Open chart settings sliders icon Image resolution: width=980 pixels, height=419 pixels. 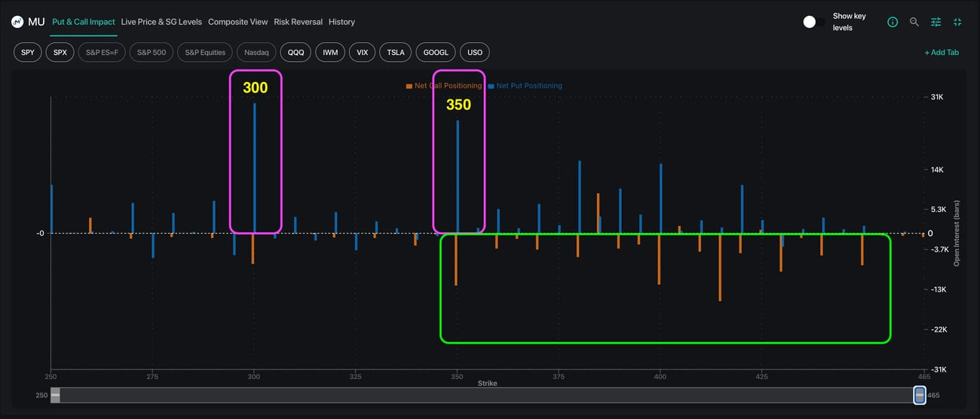936,22
